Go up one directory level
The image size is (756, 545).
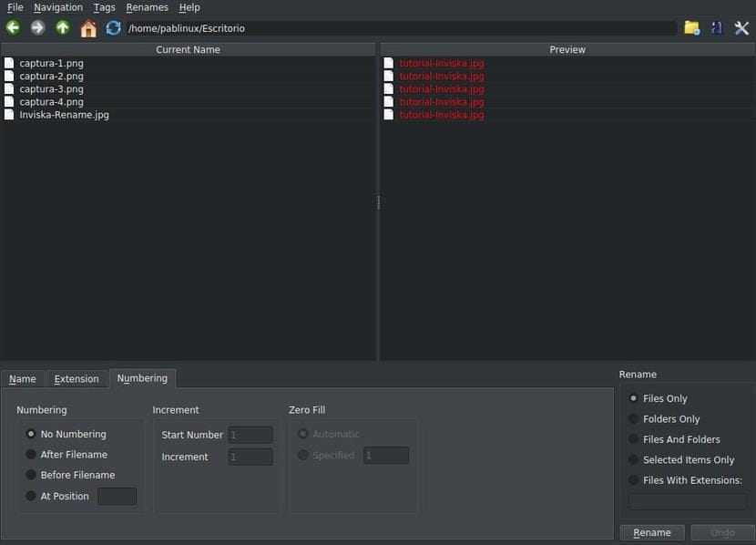point(62,27)
